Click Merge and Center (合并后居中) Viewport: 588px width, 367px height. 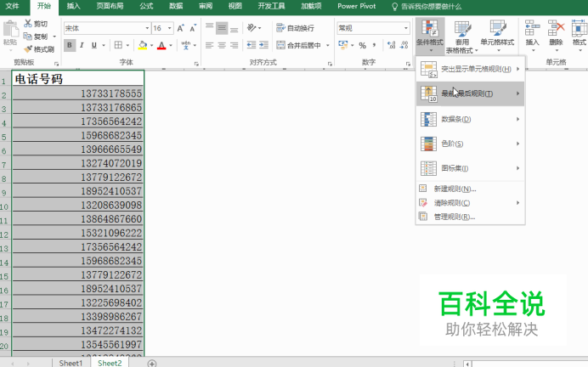click(x=299, y=45)
